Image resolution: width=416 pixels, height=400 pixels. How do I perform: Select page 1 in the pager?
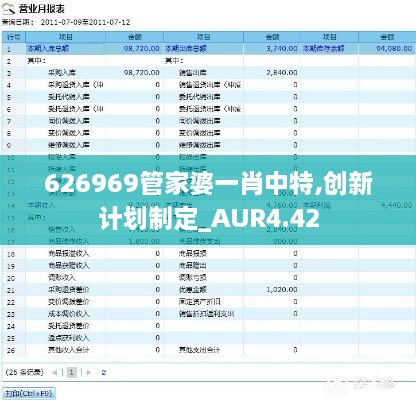coord(72,372)
